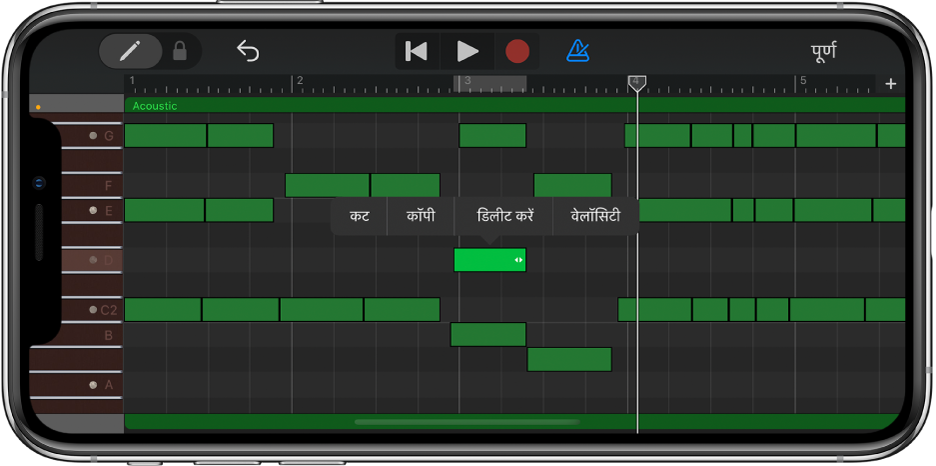Tap the playhead marker at bar 4
This screenshot has width=936, height=466.
[x=637, y=83]
